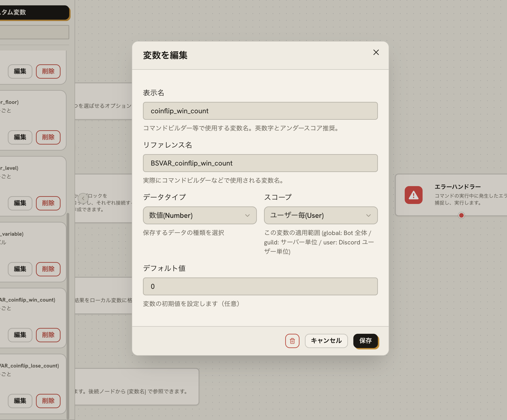Click the red connector dot under エラーハンドラー

(x=461, y=215)
